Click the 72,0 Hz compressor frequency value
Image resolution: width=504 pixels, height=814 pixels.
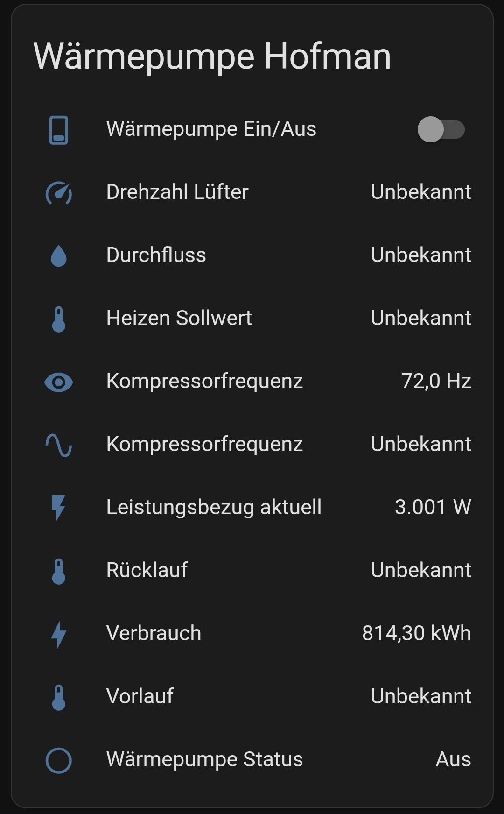(x=436, y=381)
